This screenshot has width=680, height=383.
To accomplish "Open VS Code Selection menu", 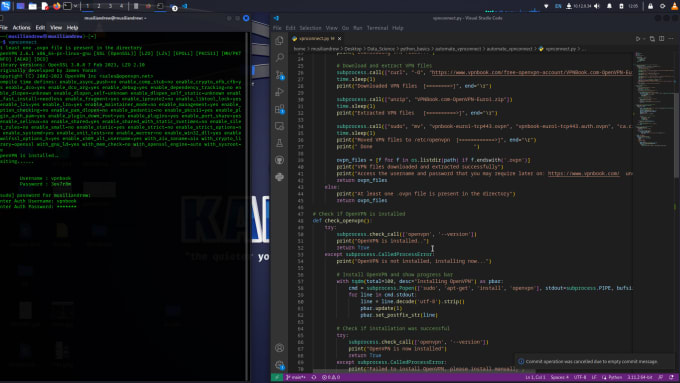I will pos(311,28).
